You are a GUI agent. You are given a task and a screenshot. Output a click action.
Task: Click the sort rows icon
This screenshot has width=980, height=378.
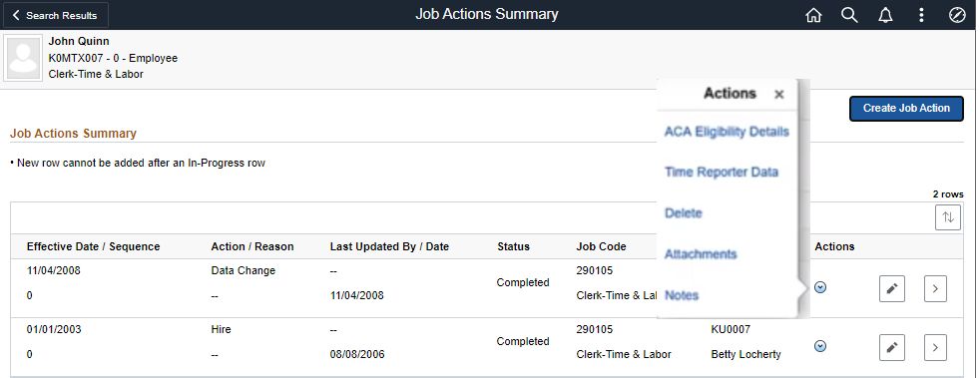[948, 217]
